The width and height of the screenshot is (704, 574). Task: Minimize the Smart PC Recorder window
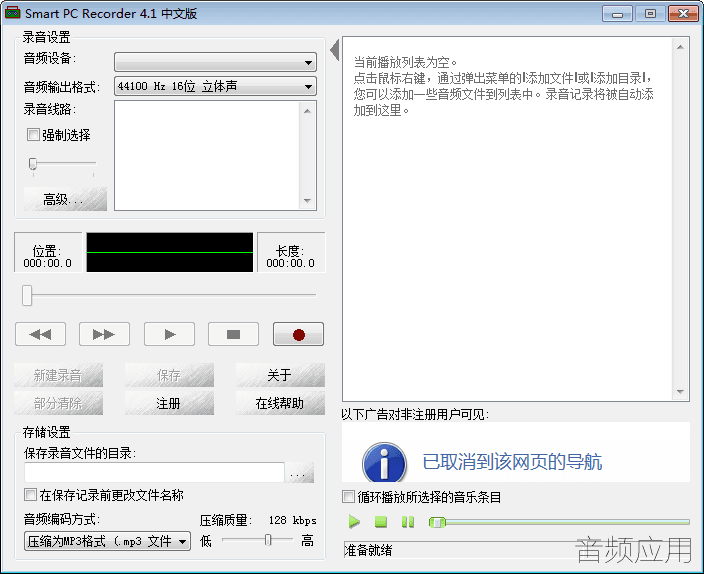coord(617,14)
